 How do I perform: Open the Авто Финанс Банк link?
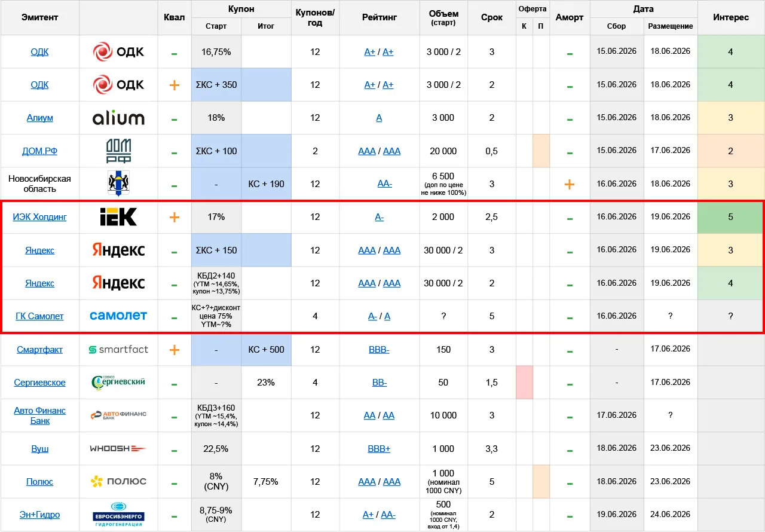(40, 415)
